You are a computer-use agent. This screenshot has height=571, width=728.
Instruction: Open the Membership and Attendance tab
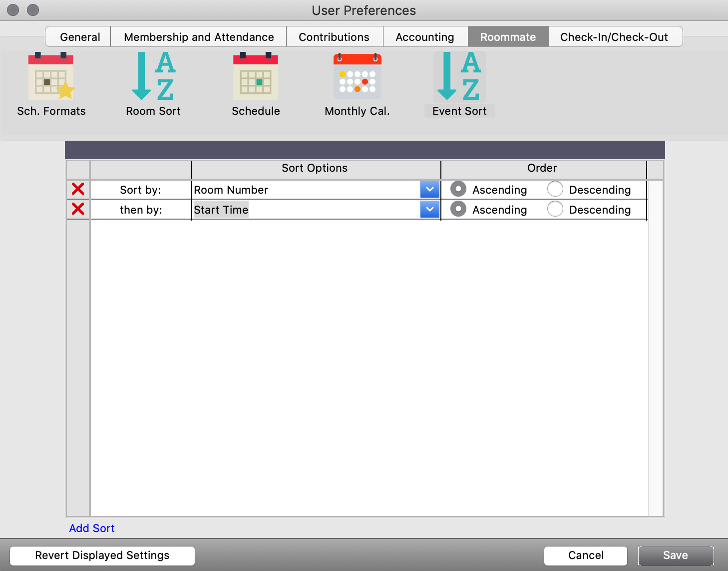(199, 37)
